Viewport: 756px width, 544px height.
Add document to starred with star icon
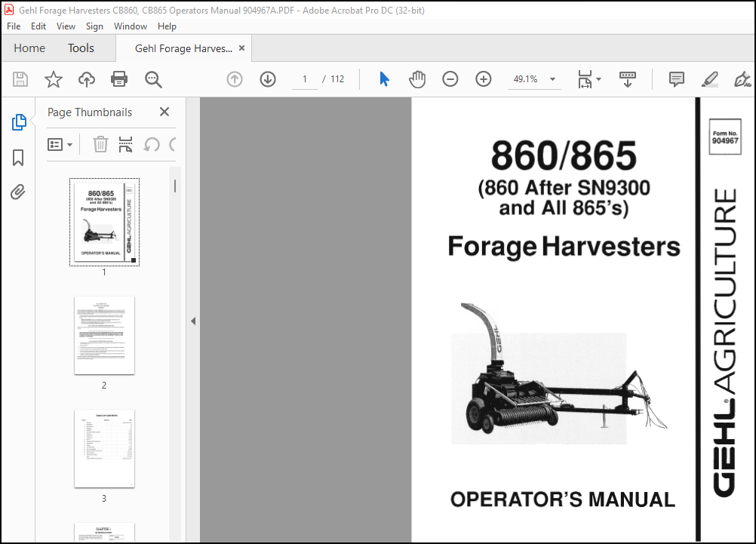[x=53, y=79]
